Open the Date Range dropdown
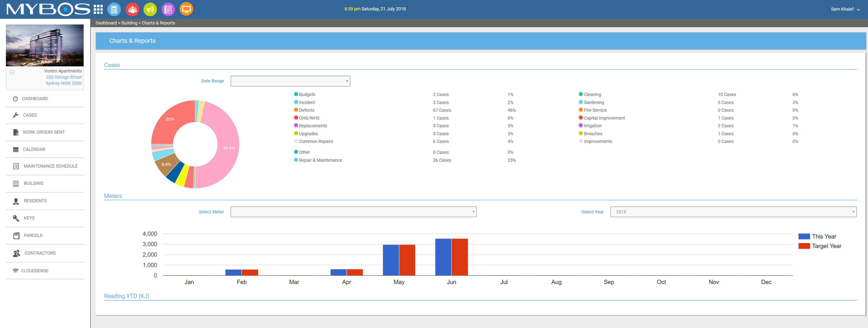The width and height of the screenshot is (868, 328). (290, 81)
